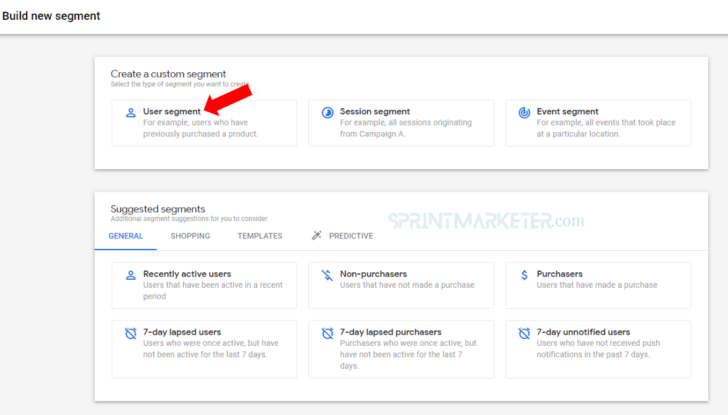Image resolution: width=728 pixels, height=415 pixels.
Task: Select the Session segment title
Action: (375, 112)
